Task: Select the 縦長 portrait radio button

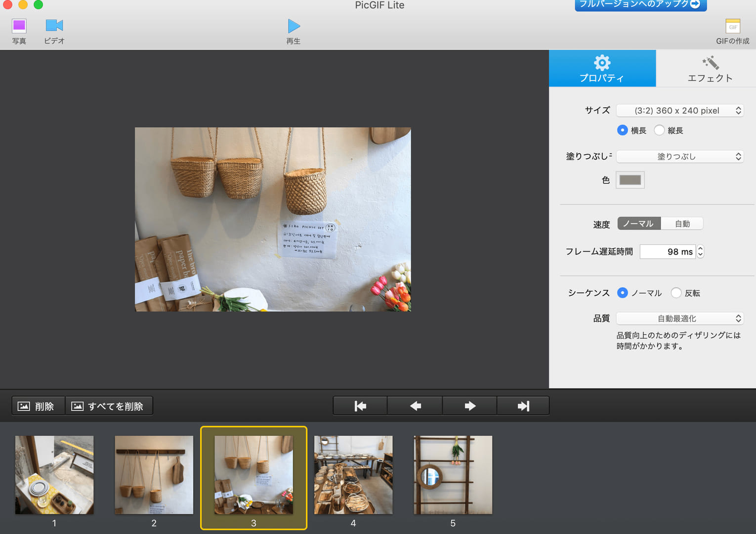Action: [659, 130]
